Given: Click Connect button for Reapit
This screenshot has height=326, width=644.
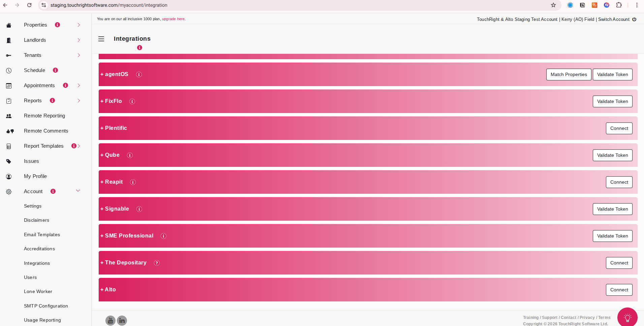Looking at the screenshot, I should coord(619,182).
